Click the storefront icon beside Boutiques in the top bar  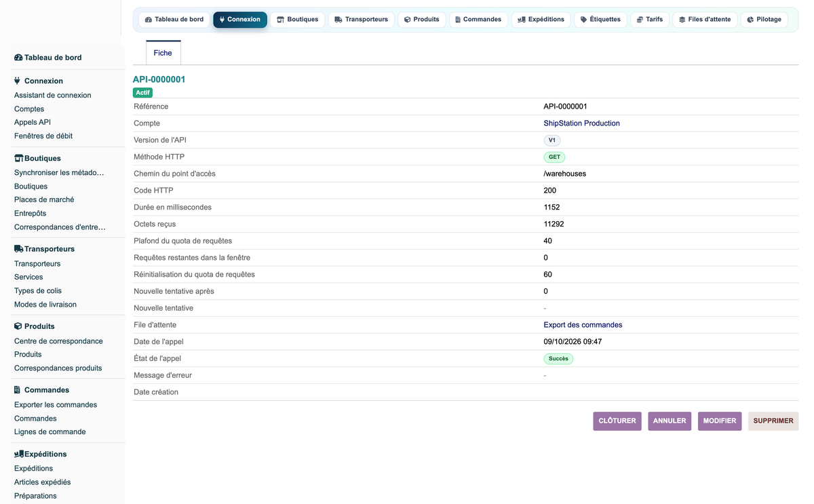[280, 20]
